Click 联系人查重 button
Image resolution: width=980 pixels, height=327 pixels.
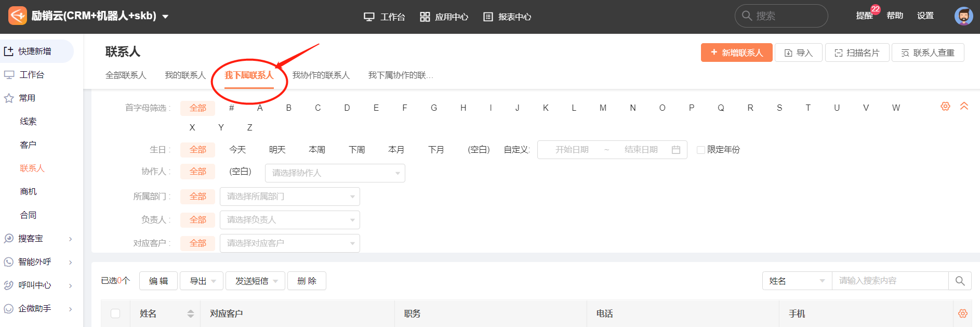click(928, 53)
